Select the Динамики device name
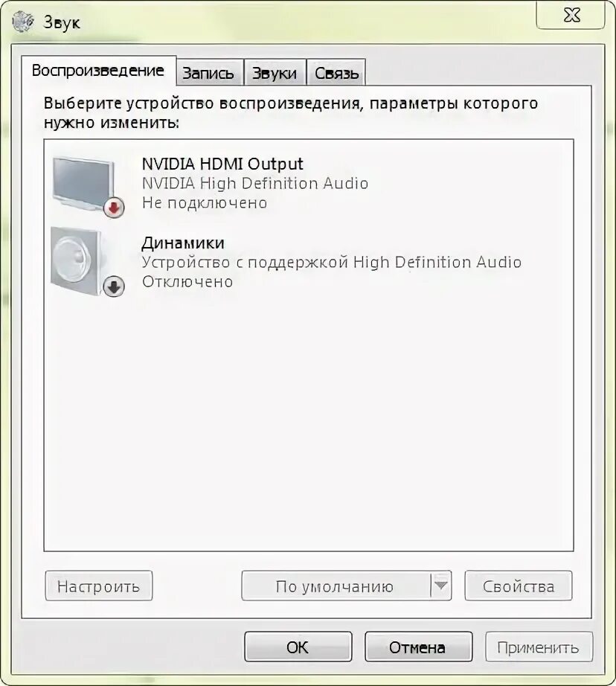Image resolution: width=616 pixels, height=686 pixels. coord(183,243)
